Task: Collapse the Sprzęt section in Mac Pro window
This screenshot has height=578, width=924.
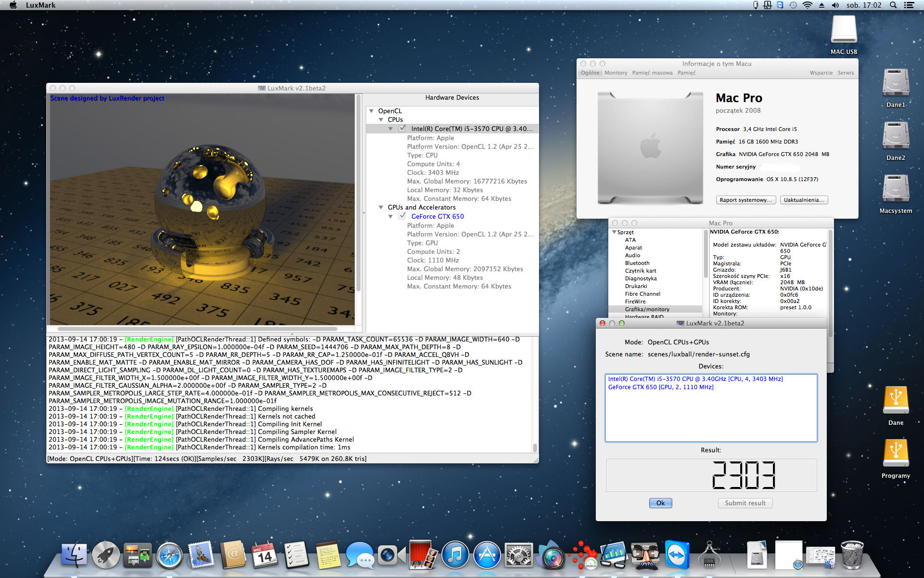Action: (x=615, y=232)
